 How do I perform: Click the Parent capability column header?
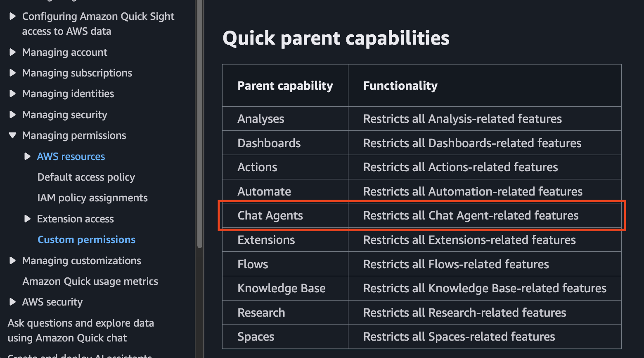click(x=285, y=86)
